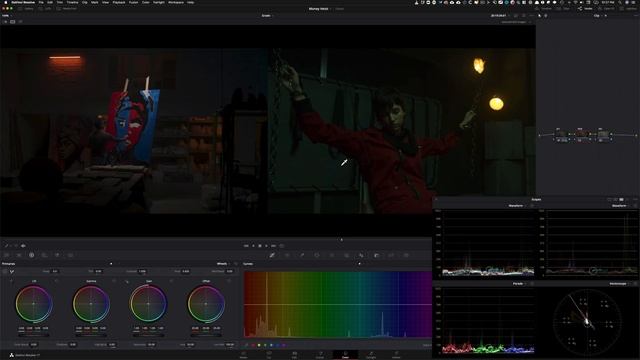Reset all Primaries grades icon

236,264
